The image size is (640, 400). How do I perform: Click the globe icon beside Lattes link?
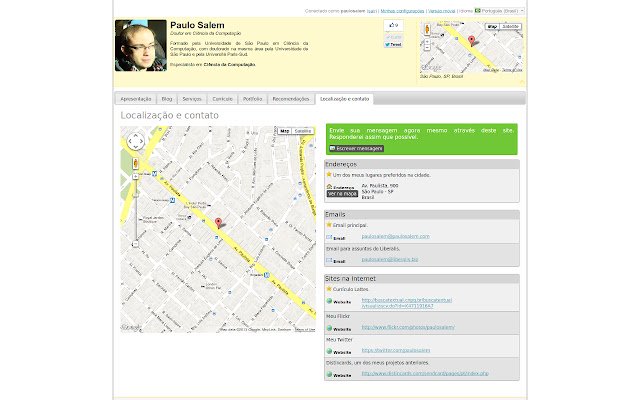point(329,301)
